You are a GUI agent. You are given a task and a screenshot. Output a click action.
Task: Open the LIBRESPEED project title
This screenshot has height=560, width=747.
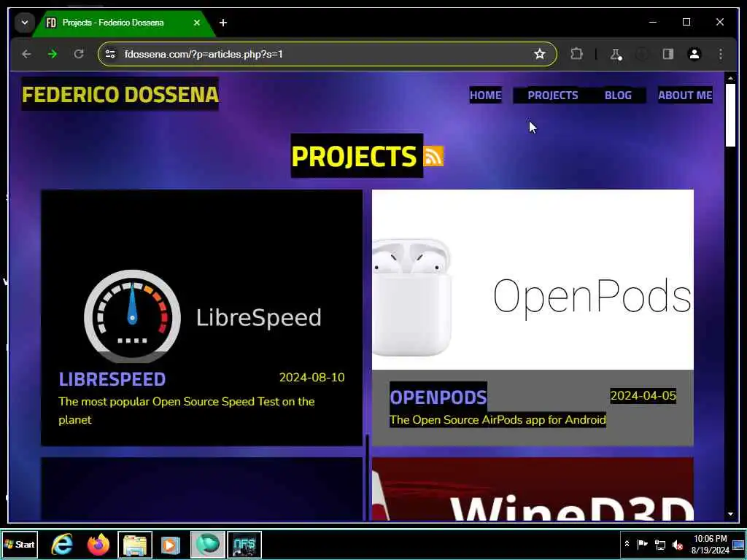[112, 379]
